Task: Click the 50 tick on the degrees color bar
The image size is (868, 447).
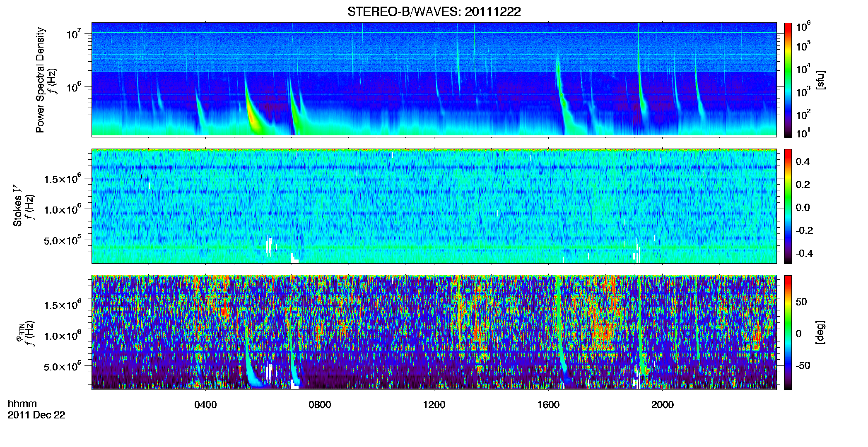Action: coord(801,302)
